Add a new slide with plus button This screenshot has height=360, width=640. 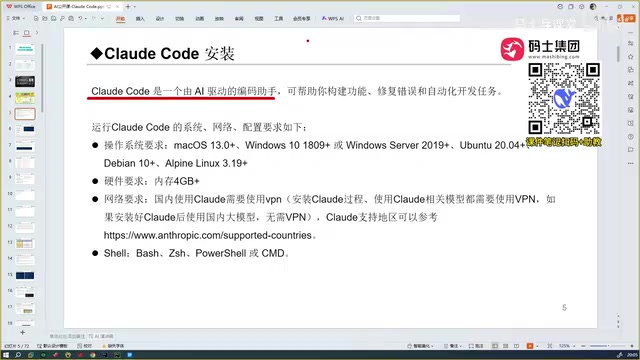pos(22,333)
